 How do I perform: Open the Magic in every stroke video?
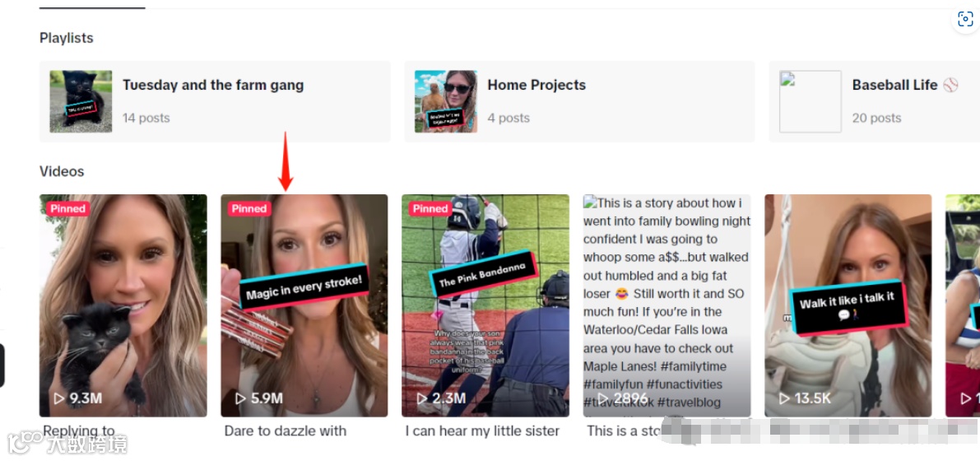[x=304, y=305]
